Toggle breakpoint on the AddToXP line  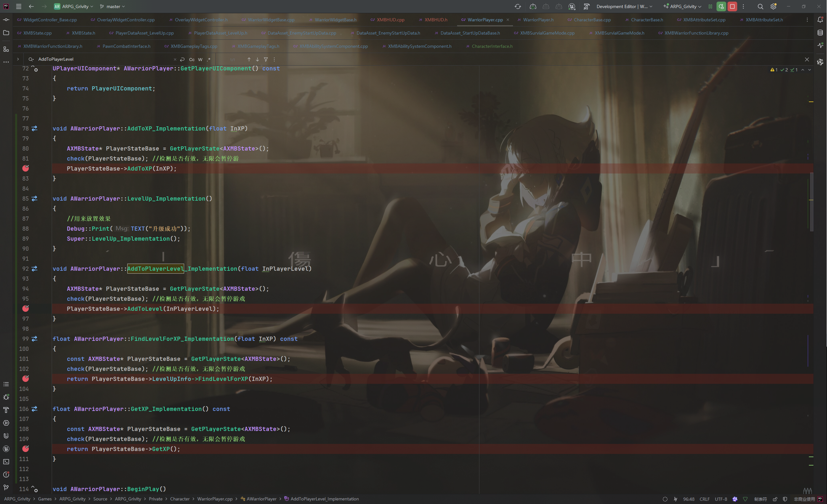[x=26, y=168]
